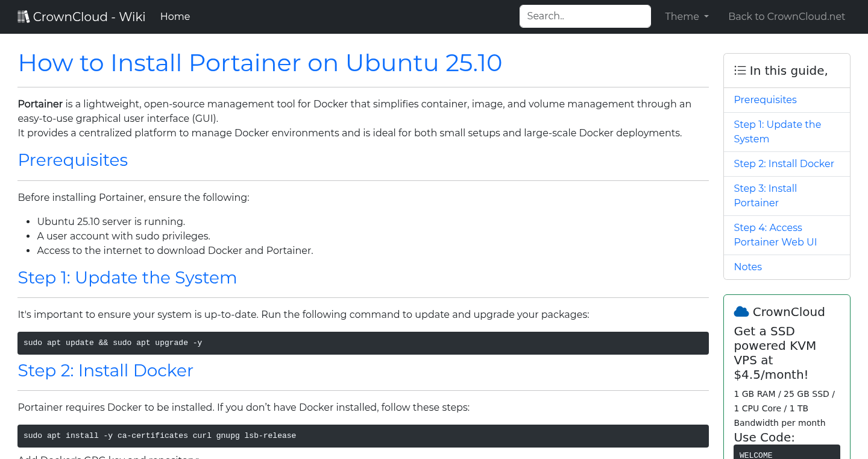
Task: Click the apt update command code block
Action: [x=363, y=343]
